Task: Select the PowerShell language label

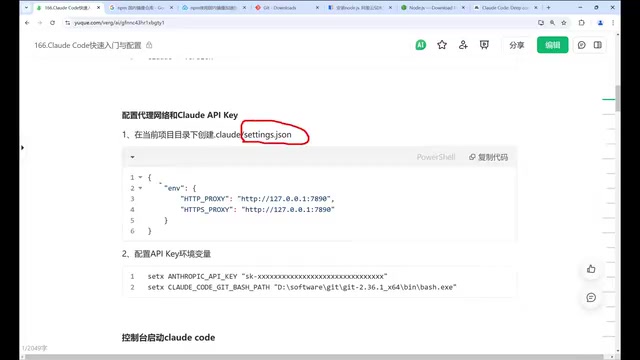Action: [x=436, y=157]
